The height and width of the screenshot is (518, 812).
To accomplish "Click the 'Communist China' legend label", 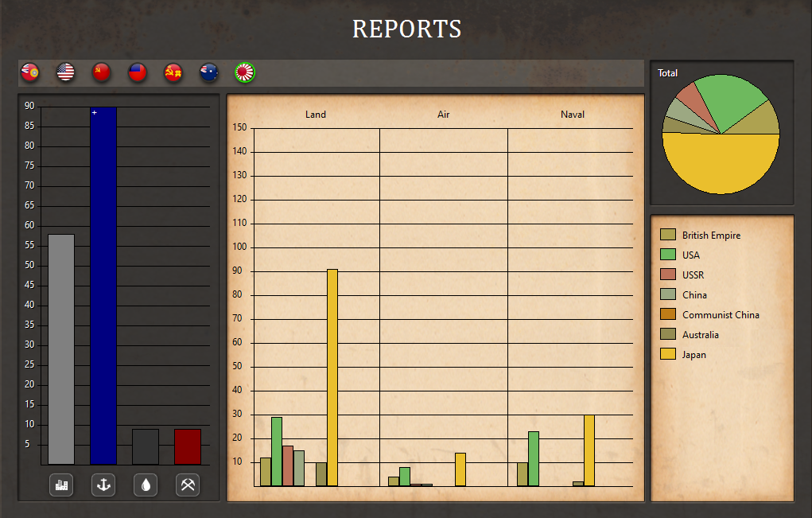I will pos(721,315).
